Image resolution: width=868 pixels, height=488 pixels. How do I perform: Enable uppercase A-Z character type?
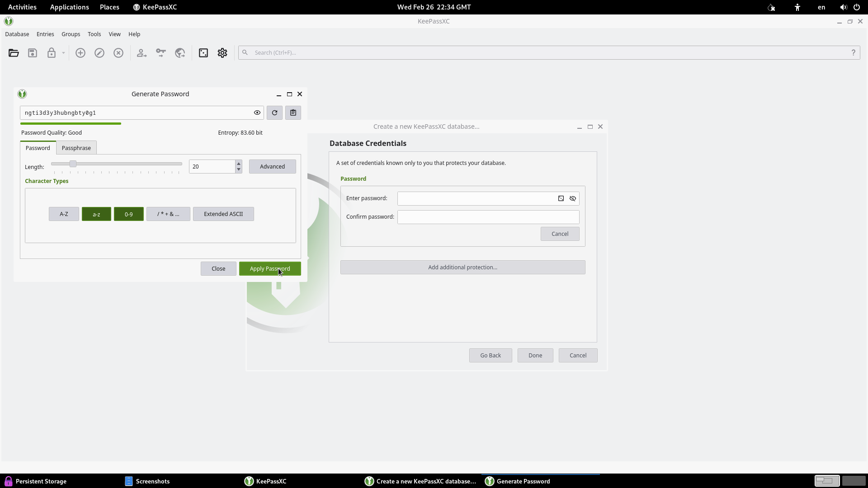click(x=64, y=214)
